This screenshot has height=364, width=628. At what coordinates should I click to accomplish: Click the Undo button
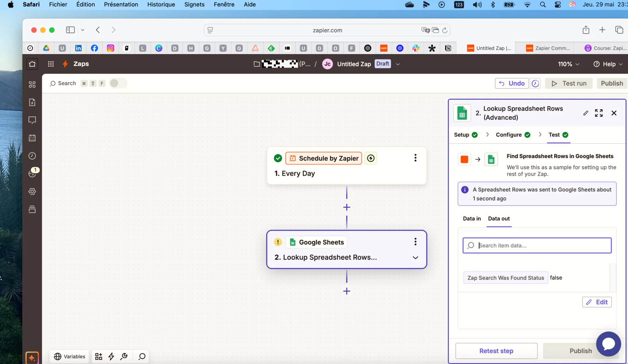pyautogui.click(x=512, y=83)
